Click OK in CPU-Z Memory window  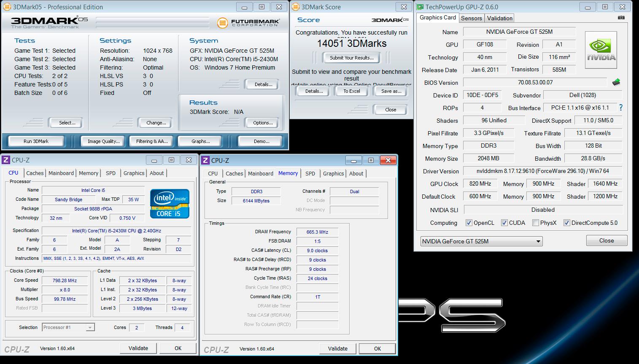(377, 348)
